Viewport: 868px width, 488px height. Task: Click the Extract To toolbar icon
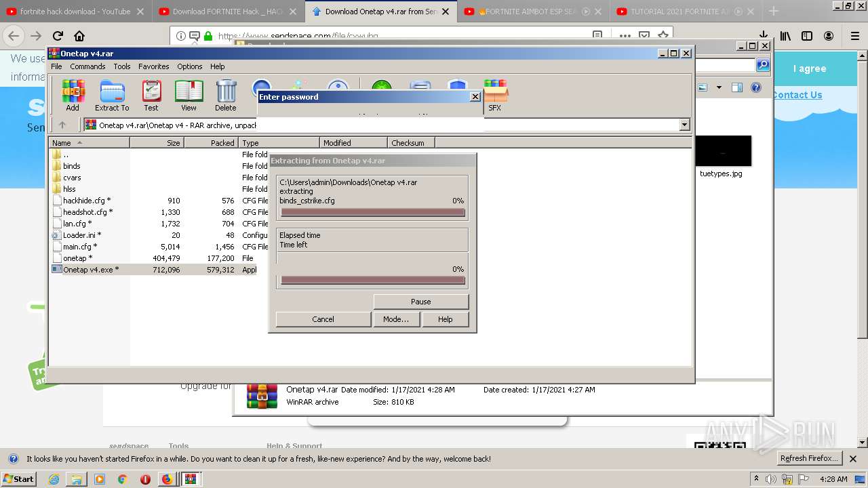tap(112, 95)
